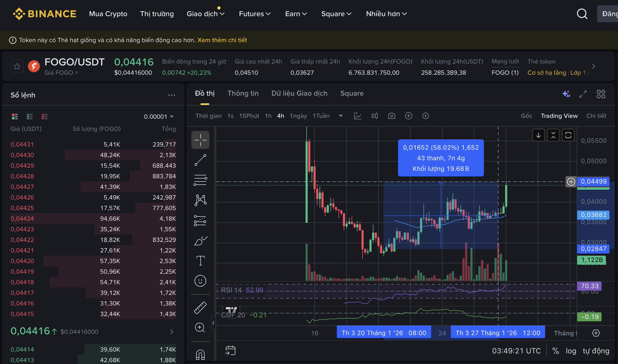Expand more time interval options
The width and height of the screenshot is (618, 364).
[x=341, y=116]
